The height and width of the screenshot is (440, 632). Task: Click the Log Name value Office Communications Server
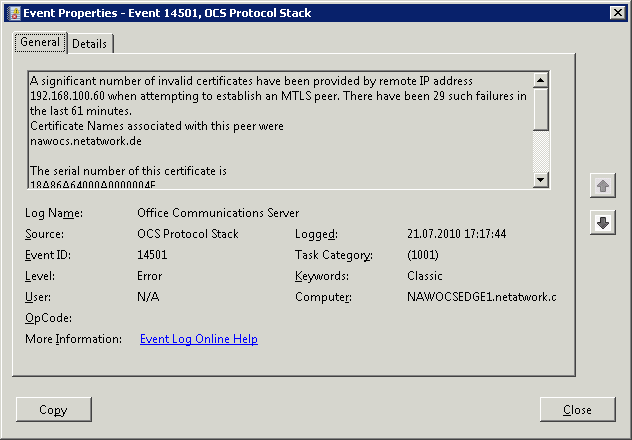tap(218, 213)
